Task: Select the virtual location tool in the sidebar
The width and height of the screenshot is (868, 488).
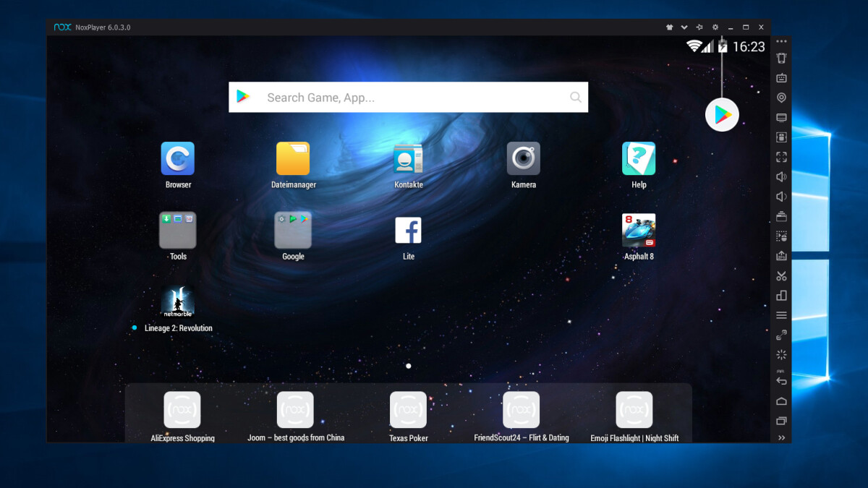Action: (x=781, y=97)
